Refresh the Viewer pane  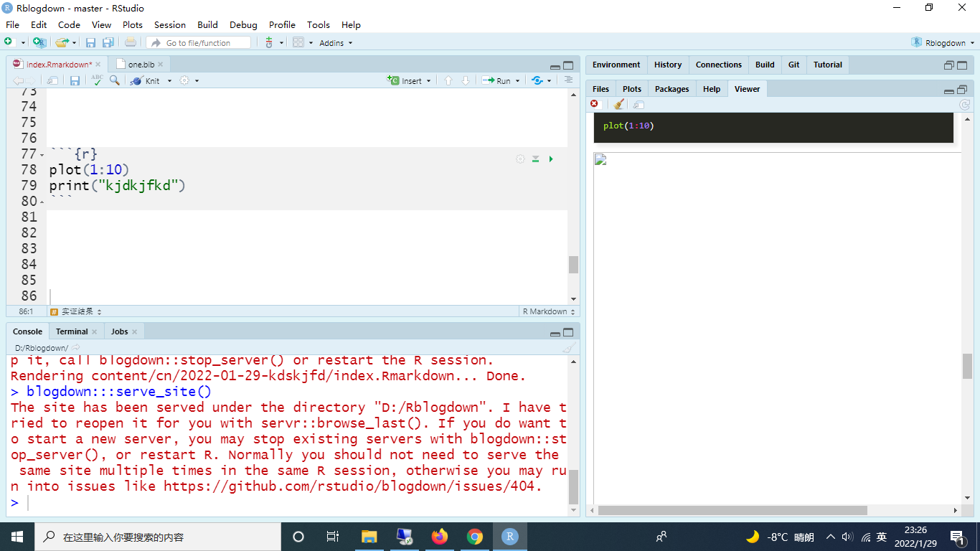(965, 105)
